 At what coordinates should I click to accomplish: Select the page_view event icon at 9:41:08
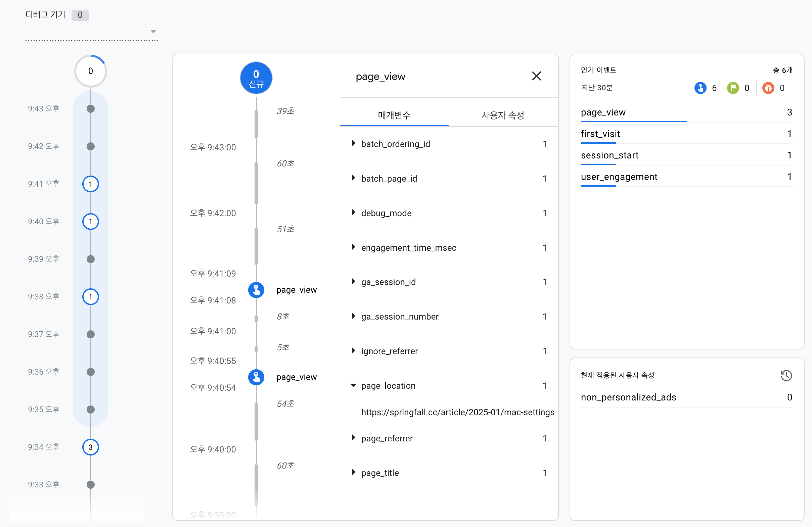[x=256, y=290]
